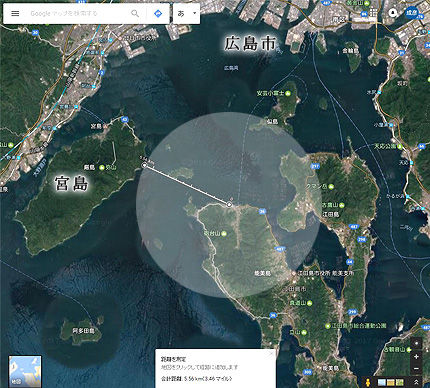Click the 金輪島 island label
Screen dimensions: 430x388
tap(350, 51)
